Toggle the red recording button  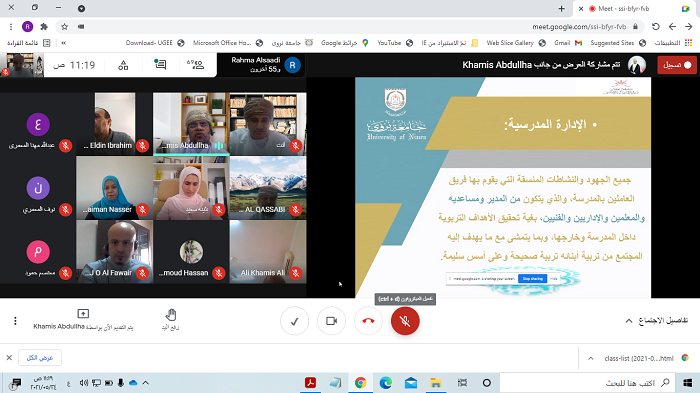coord(677,65)
